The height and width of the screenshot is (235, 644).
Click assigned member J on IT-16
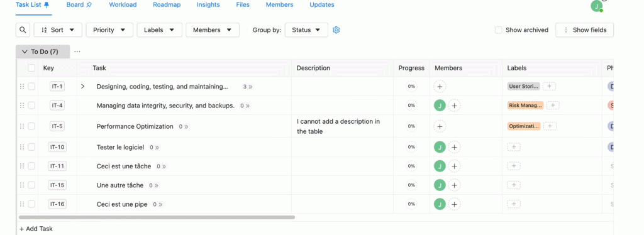point(440,204)
